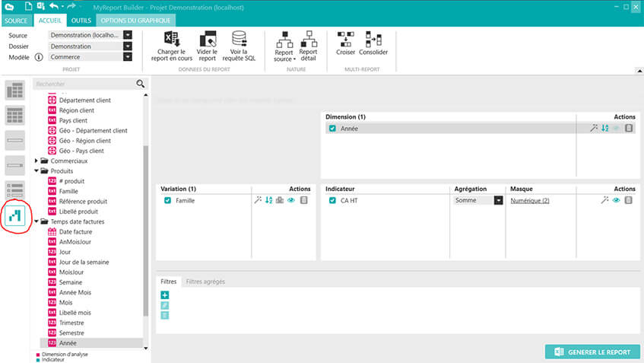
Task: Click Voir la requête SQL
Action: pyautogui.click(x=239, y=46)
